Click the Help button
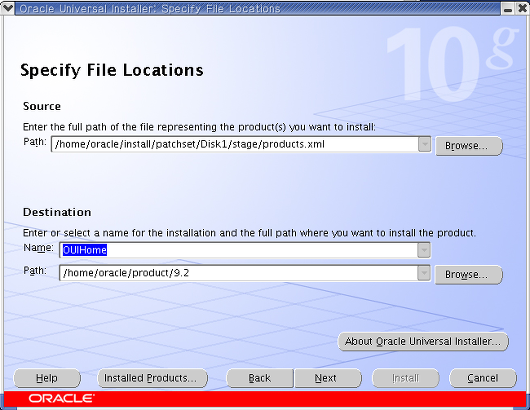This screenshot has height=410, width=530. coord(47,378)
